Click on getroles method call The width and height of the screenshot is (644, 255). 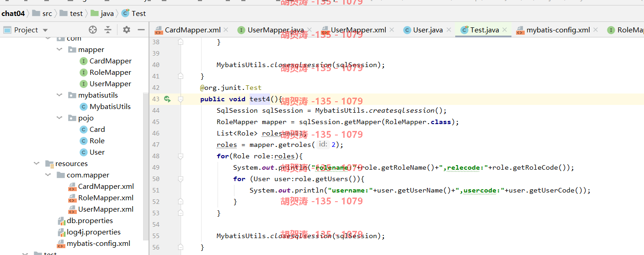click(x=295, y=145)
